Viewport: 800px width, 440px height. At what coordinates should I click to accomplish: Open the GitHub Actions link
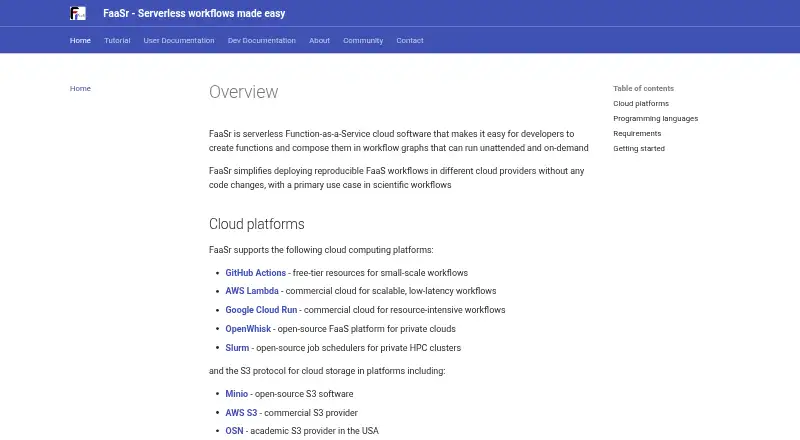click(256, 273)
